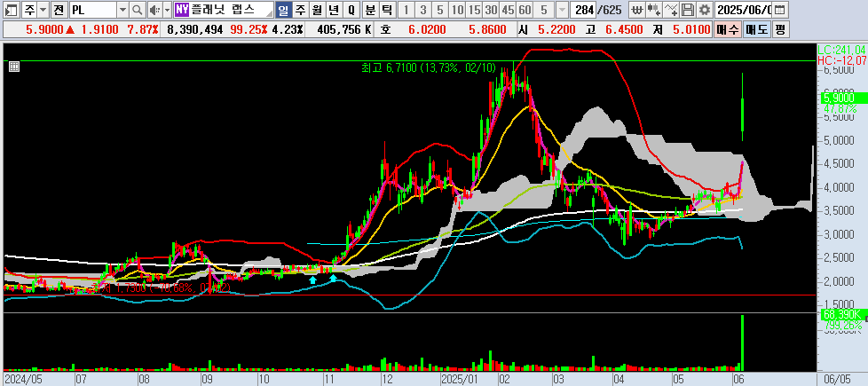Open the market type dropdown next to 주
The image size is (868, 386).
click(43, 10)
